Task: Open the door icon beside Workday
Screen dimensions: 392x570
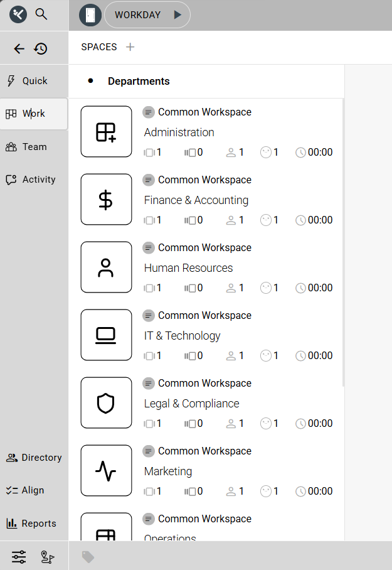Action: click(x=90, y=15)
